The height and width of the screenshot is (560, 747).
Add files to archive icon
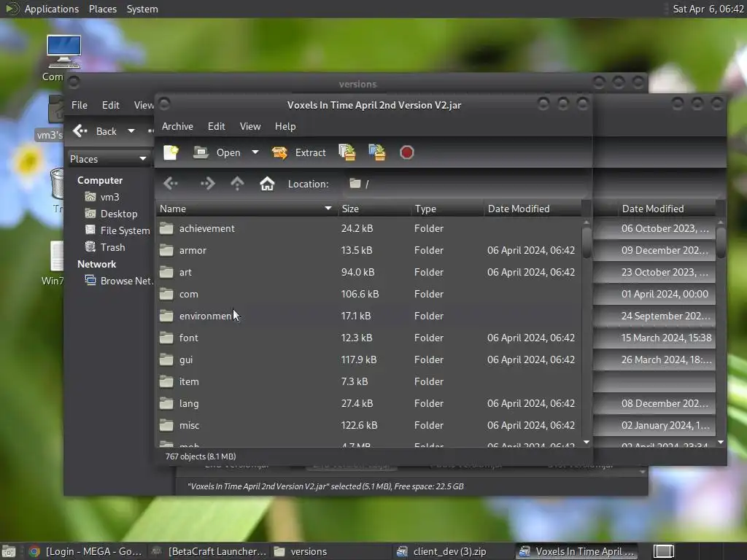pyautogui.click(x=347, y=152)
